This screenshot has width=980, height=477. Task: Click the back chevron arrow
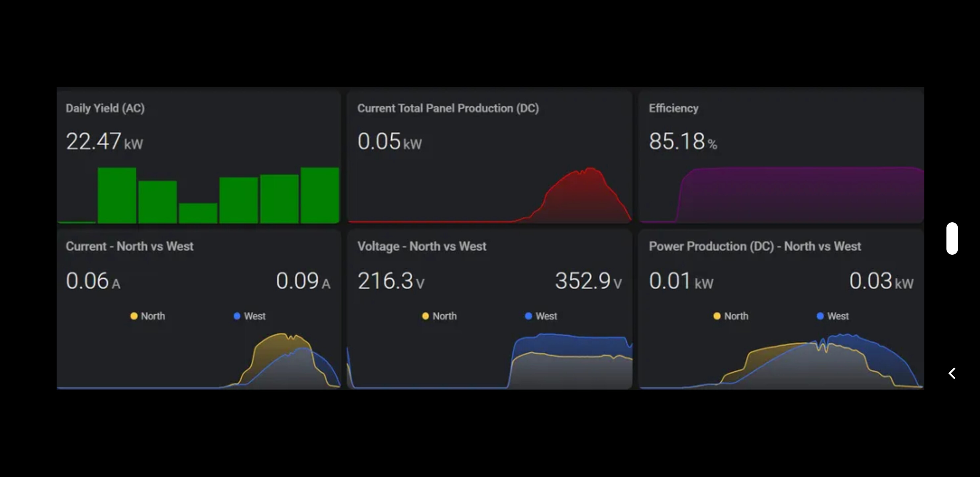coord(952,373)
